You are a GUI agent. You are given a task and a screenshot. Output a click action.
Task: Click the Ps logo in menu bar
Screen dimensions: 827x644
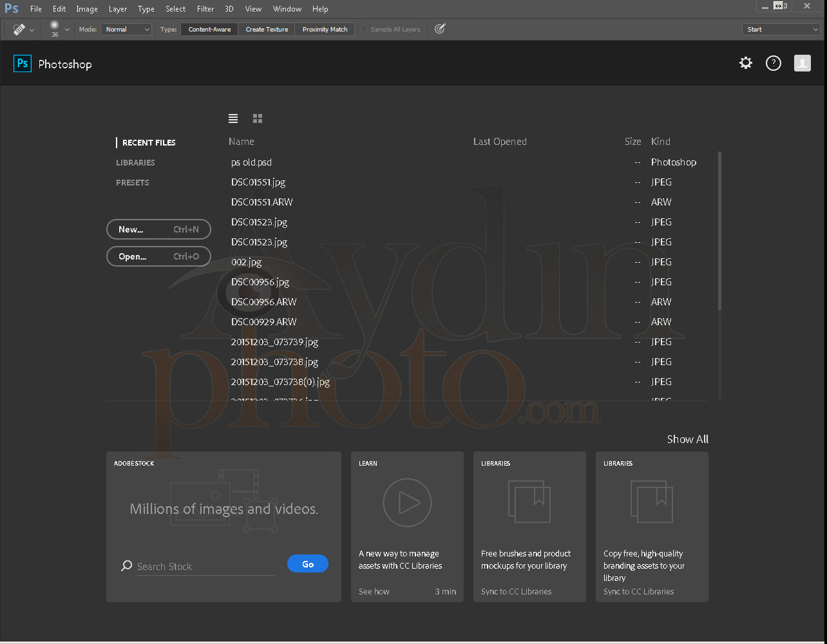(12, 9)
